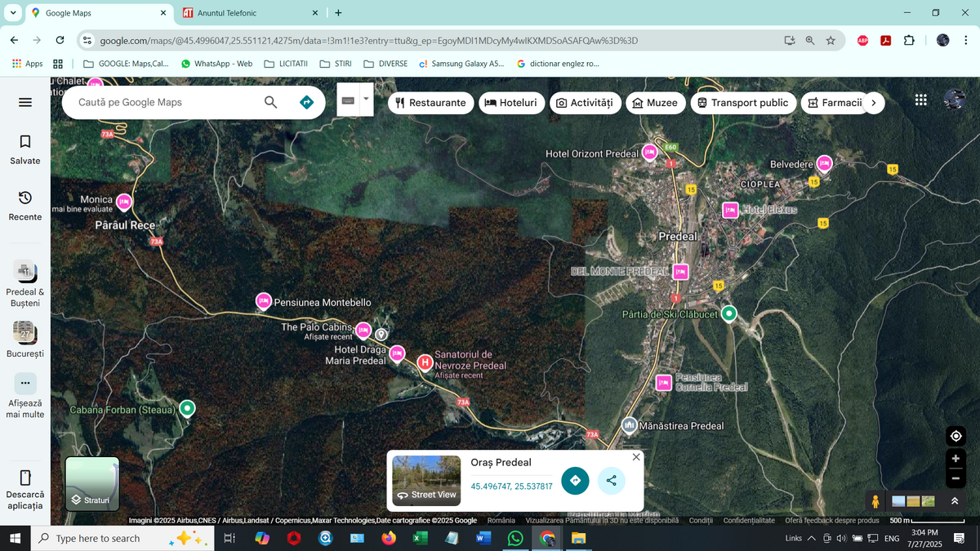The image size is (980, 551).
Task: Select the Farmacii category chip
Action: tap(834, 103)
